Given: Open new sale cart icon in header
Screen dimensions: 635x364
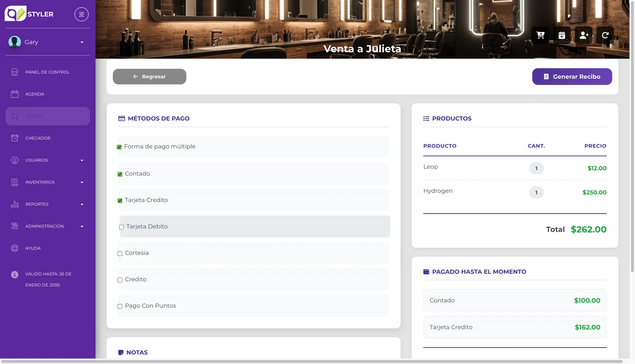Looking at the screenshot, I should (540, 35).
